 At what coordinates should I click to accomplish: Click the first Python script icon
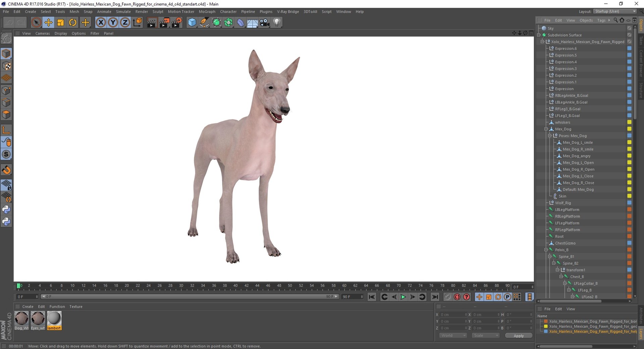point(6,210)
